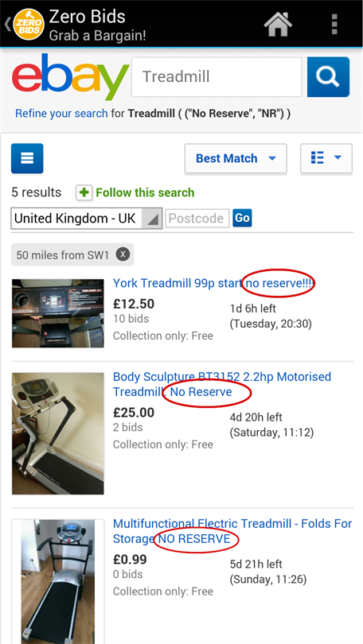This screenshot has height=644, width=363.
Task: Click Follow this search link
Action: [145, 192]
